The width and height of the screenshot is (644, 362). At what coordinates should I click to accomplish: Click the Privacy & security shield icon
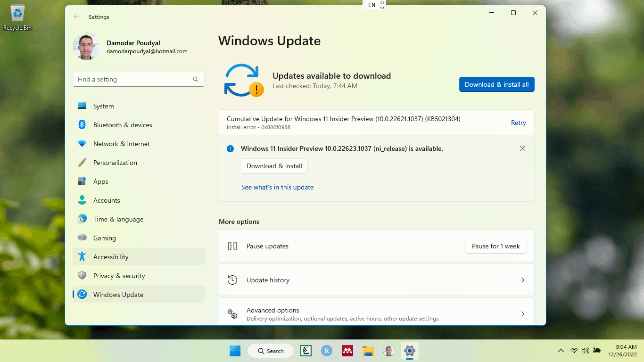tap(82, 276)
